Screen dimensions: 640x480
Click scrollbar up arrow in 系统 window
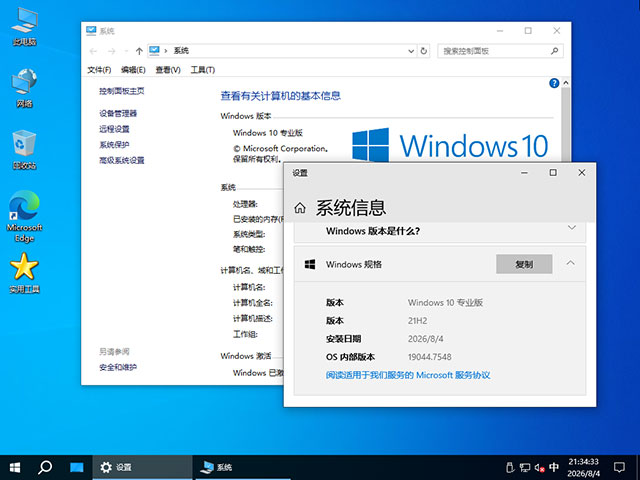pos(566,83)
